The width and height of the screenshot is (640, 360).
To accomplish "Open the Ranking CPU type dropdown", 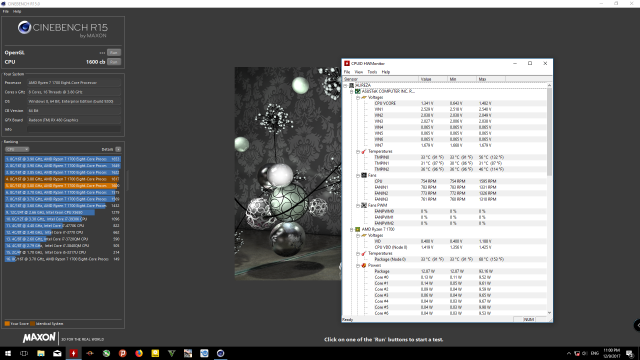I will [17, 149].
